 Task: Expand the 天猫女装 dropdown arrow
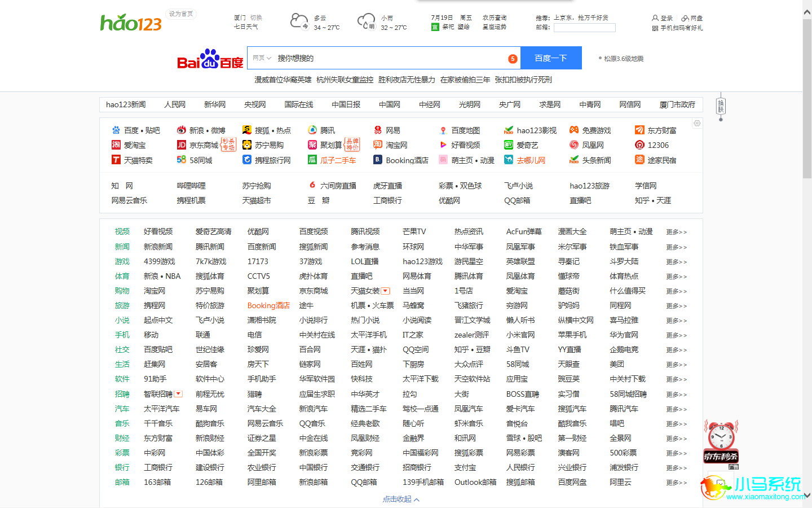(x=386, y=291)
